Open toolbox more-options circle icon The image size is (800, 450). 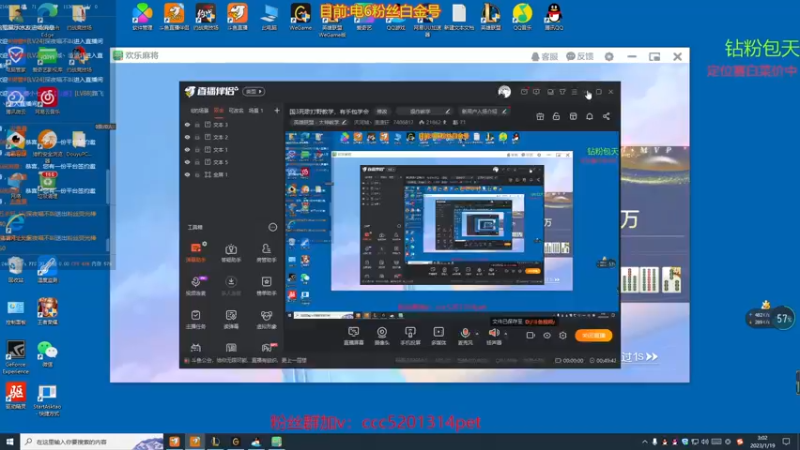pyautogui.click(x=273, y=227)
